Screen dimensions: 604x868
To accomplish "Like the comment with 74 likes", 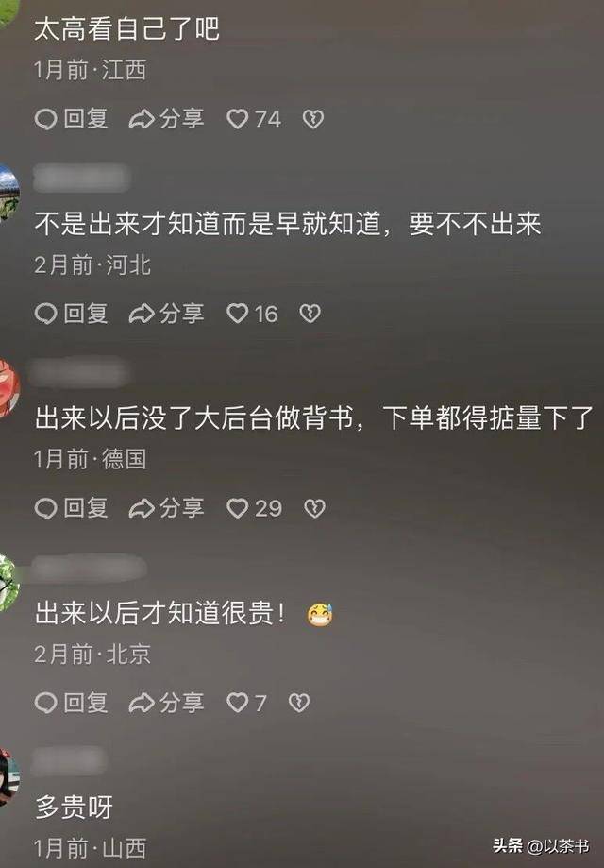I will coord(254,119).
